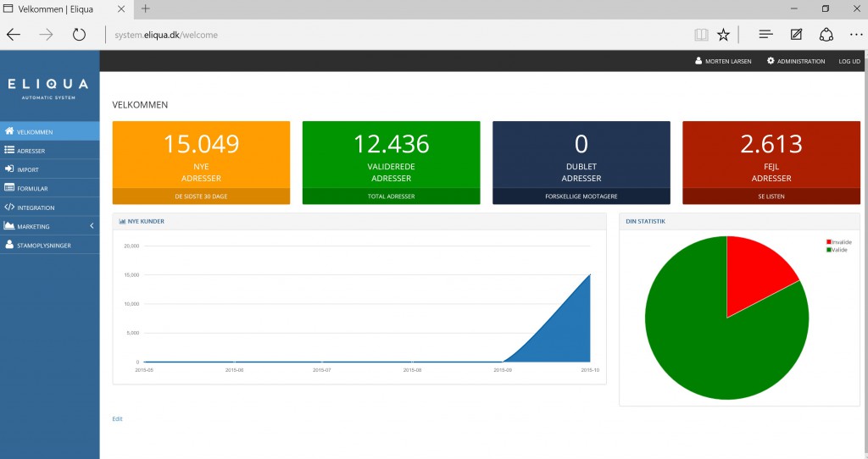Screen dimensions: 868x459
Task: Click the Velkommen home icon in sidebar
Action: [9, 131]
